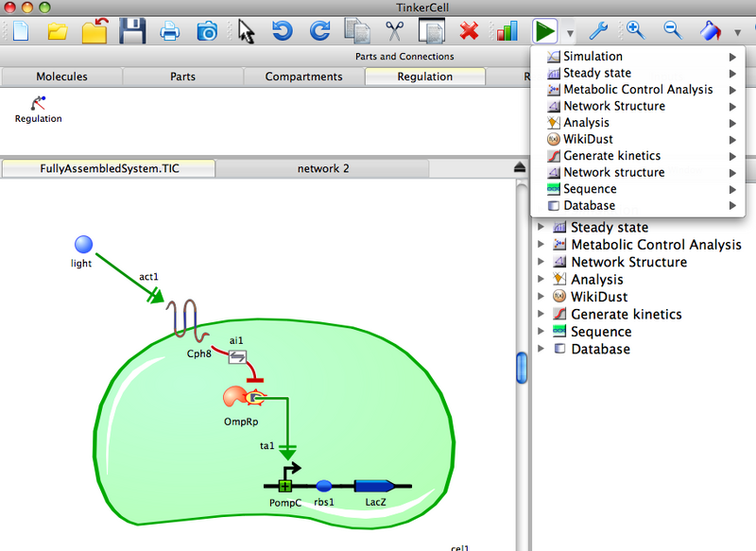Click the Zoom Out magnifier icon
The height and width of the screenshot is (551, 756).
point(672,31)
